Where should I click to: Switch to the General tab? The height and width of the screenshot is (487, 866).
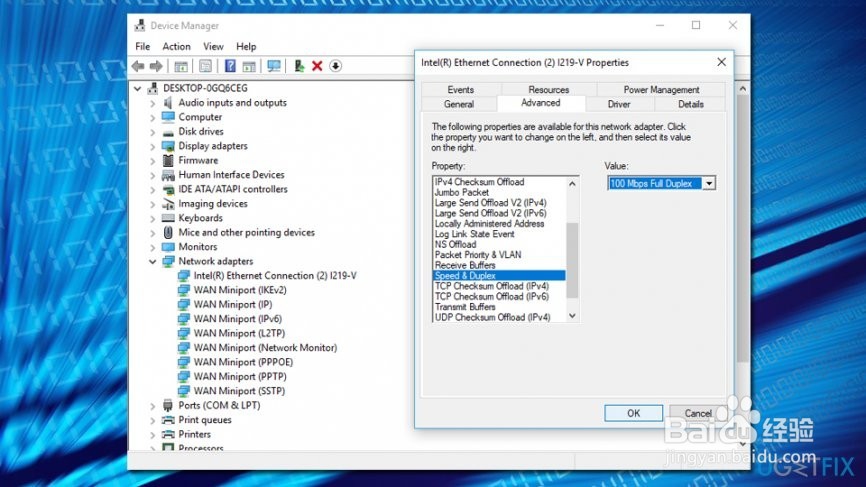click(x=459, y=104)
